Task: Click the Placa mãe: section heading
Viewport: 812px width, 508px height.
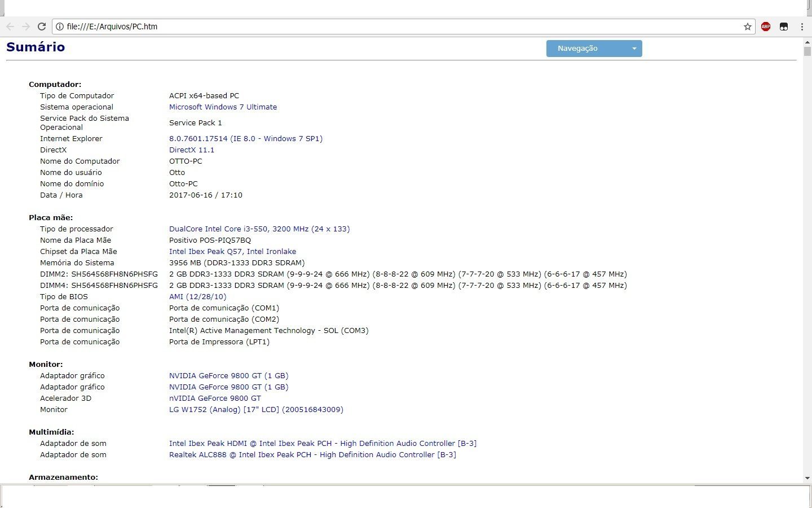Action: 51,218
